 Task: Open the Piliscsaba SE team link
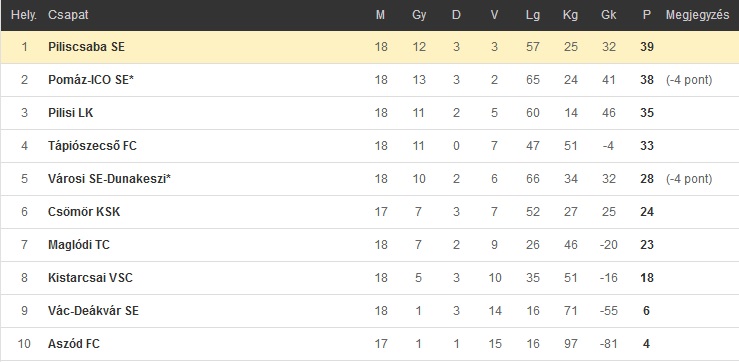86,47
